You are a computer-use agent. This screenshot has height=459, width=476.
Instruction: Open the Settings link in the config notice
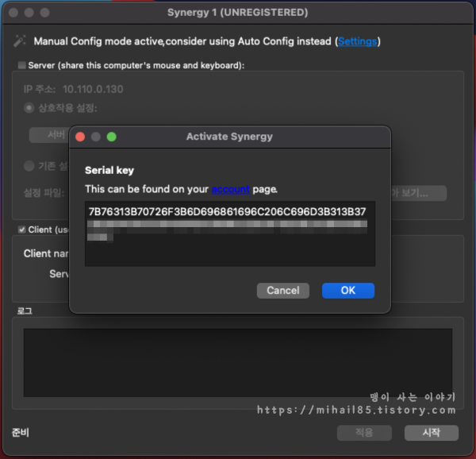[x=357, y=41]
